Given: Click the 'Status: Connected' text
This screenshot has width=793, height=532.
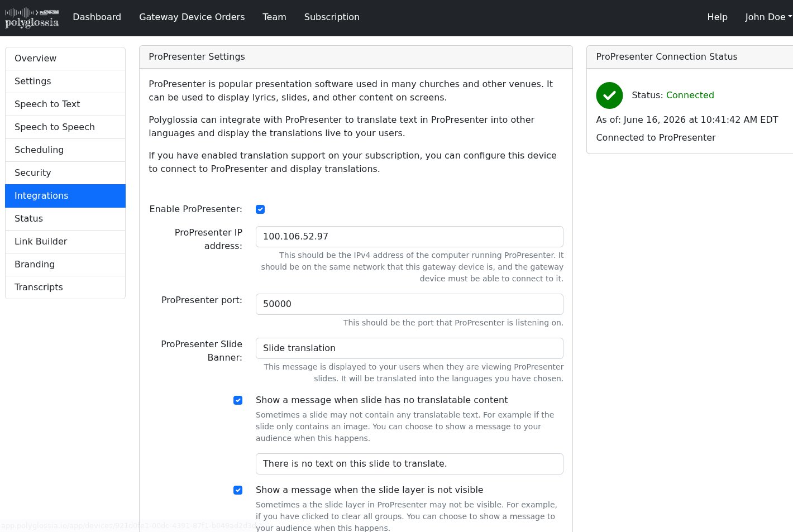Looking at the screenshot, I should pyautogui.click(x=672, y=95).
